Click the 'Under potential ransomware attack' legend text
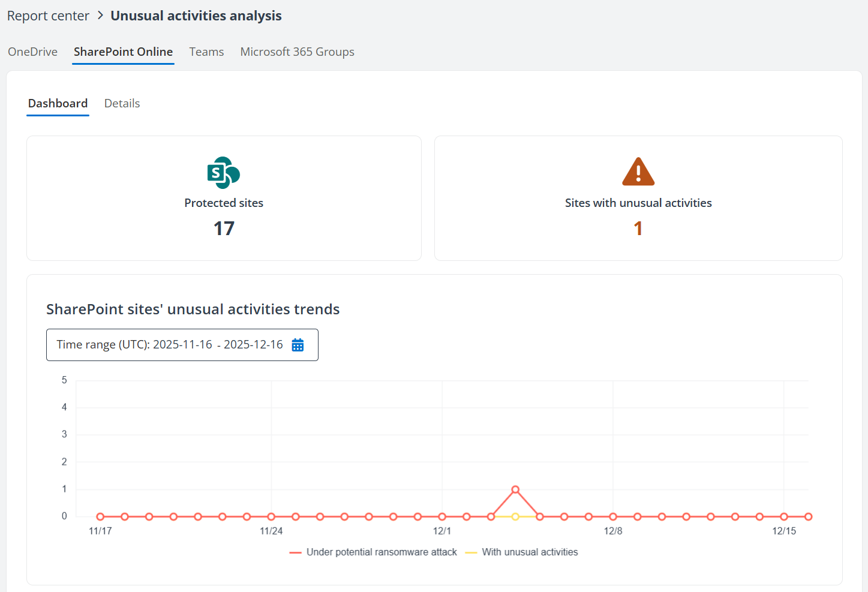This screenshot has width=868, height=592. coord(382,552)
